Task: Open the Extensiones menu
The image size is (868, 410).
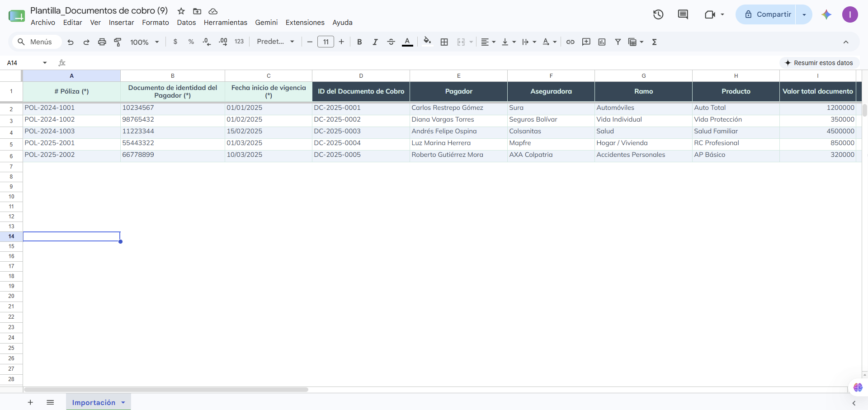Action: point(305,23)
